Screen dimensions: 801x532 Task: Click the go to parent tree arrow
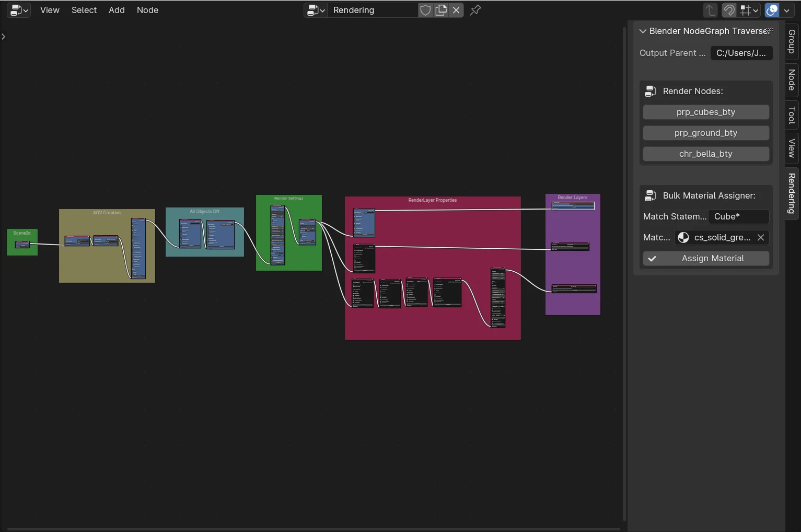pos(710,10)
